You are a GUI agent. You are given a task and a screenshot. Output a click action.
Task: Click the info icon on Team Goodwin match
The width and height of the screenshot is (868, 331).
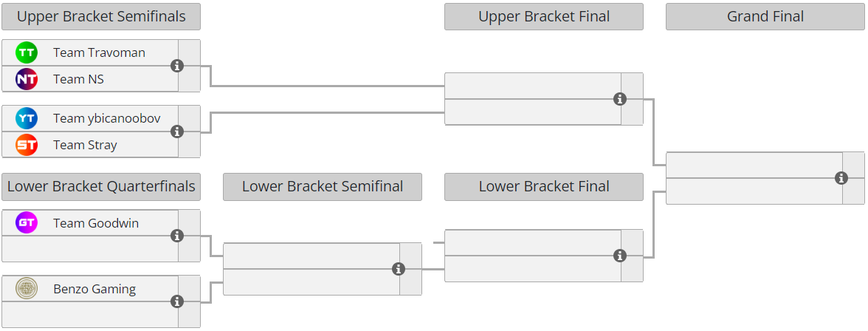point(177,236)
